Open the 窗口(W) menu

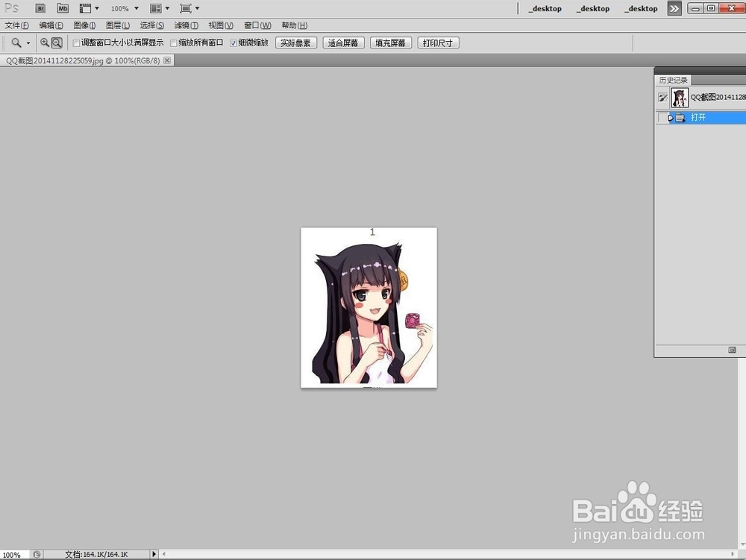point(257,25)
